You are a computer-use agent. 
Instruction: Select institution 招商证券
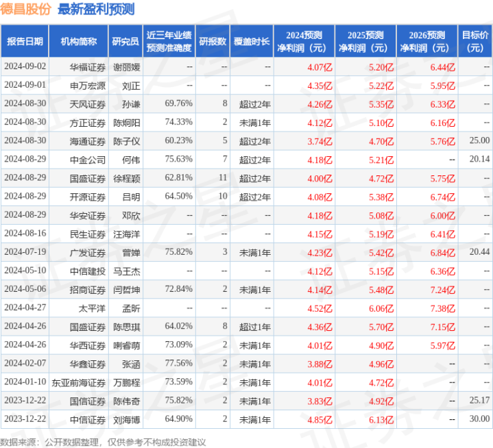(88, 290)
